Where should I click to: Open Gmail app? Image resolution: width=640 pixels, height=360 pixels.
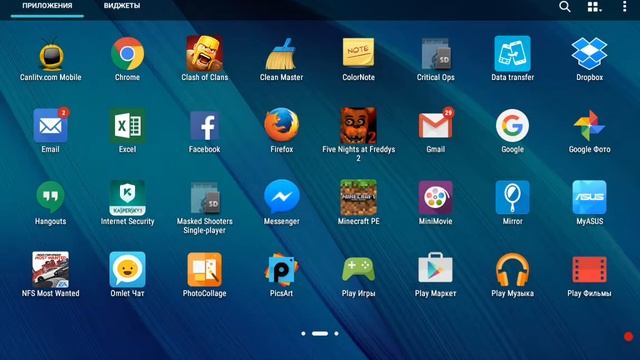pos(436,125)
